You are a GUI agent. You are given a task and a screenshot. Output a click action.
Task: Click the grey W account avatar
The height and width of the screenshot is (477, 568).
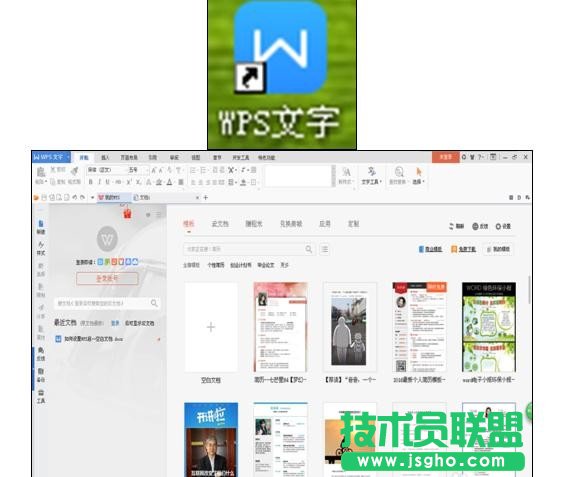tap(107, 238)
